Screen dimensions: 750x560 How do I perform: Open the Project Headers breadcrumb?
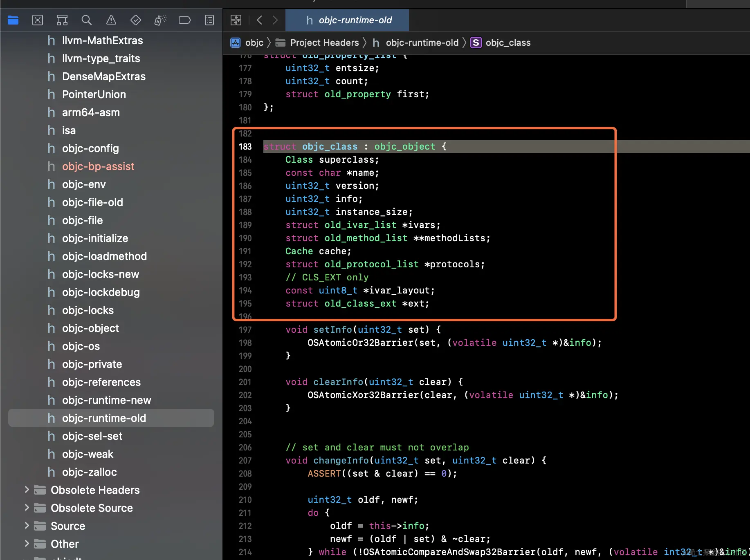pos(317,43)
